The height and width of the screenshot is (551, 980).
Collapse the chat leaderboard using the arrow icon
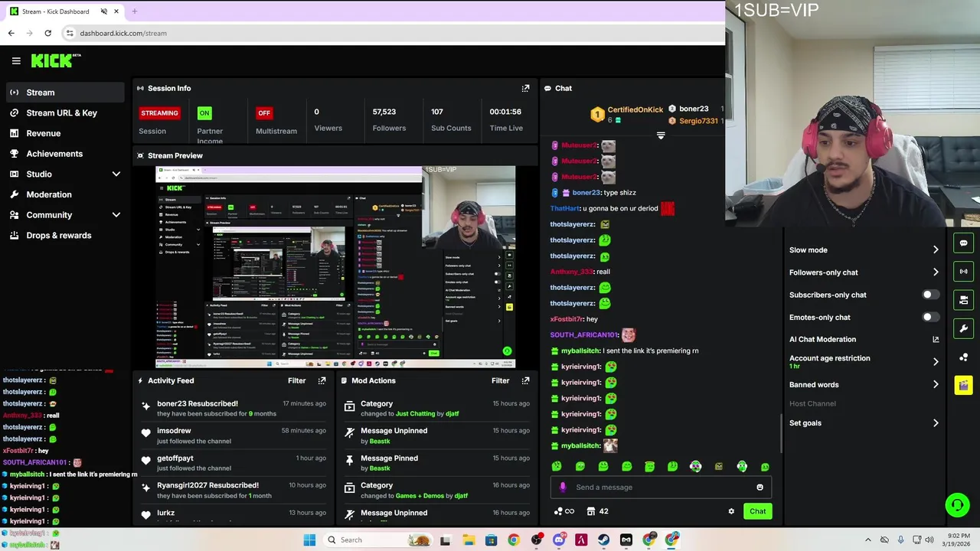pos(661,135)
